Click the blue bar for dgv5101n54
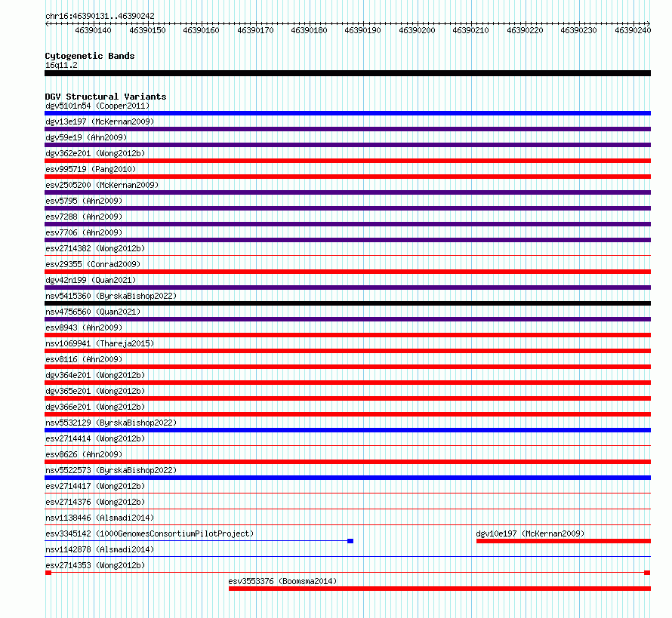The width and height of the screenshot is (672, 618). [x=347, y=113]
